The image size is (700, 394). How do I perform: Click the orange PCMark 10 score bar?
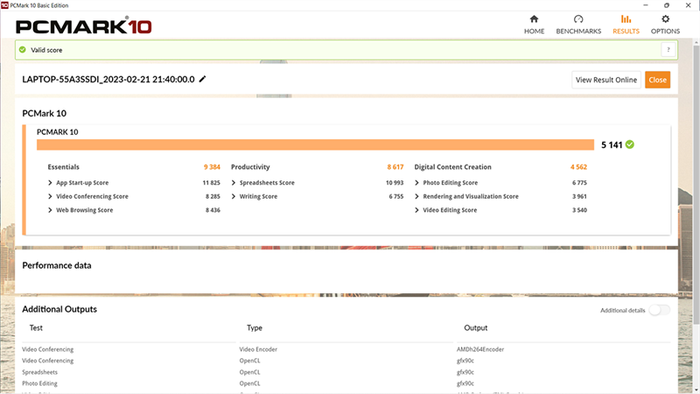pyautogui.click(x=315, y=145)
